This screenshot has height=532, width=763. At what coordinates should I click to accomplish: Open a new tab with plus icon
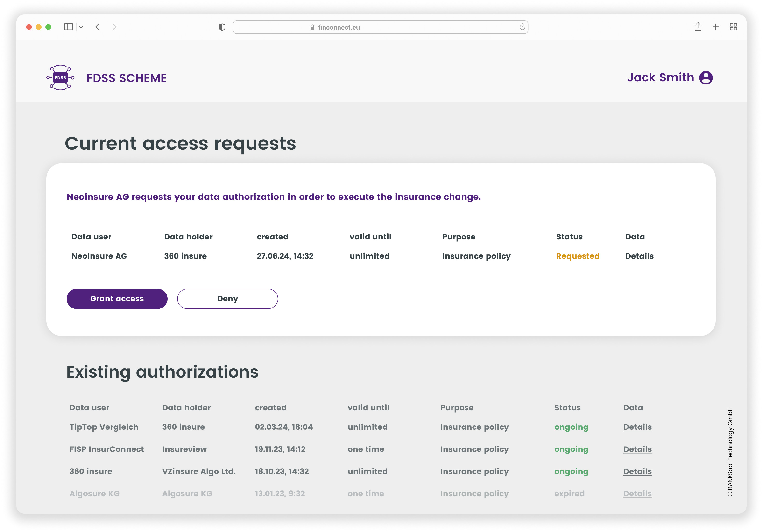pyautogui.click(x=716, y=27)
